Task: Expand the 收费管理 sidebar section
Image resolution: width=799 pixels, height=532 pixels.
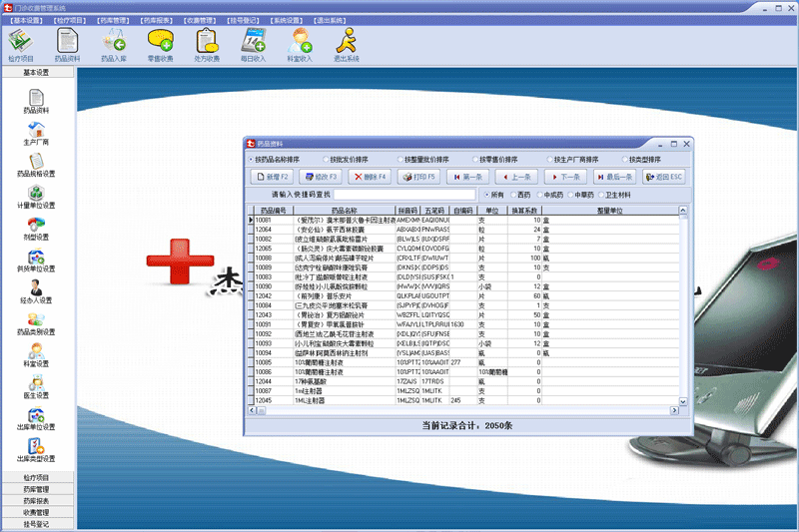Action: pyautogui.click(x=36, y=512)
